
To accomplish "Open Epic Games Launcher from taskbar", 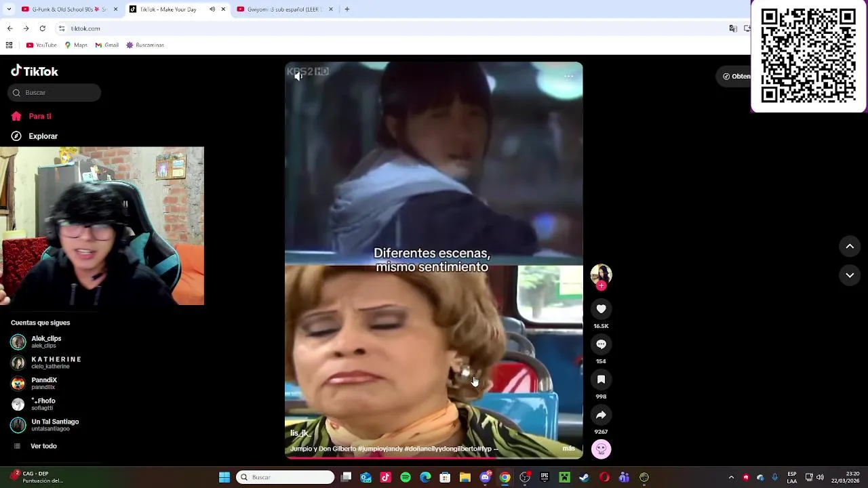I will pyautogui.click(x=545, y=477).
